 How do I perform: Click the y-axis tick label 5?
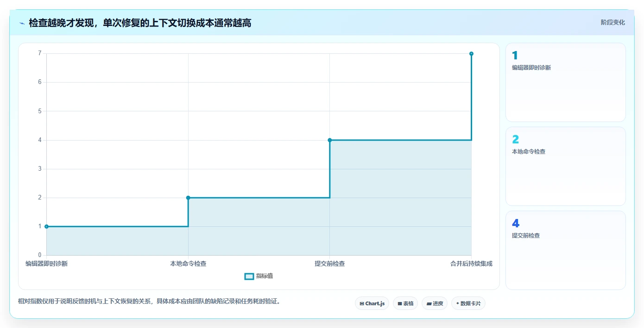click(x=40, y=111)
